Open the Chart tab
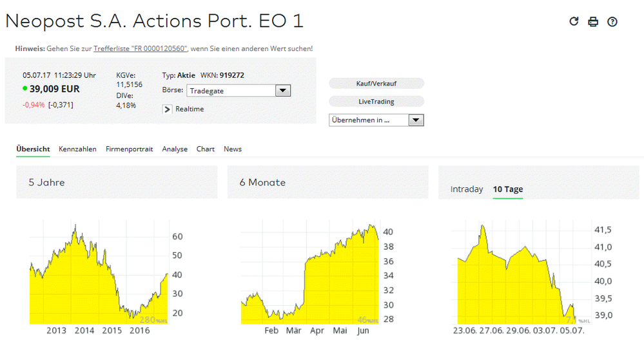This screenshot has width=644, height=347. coord(206,149)
